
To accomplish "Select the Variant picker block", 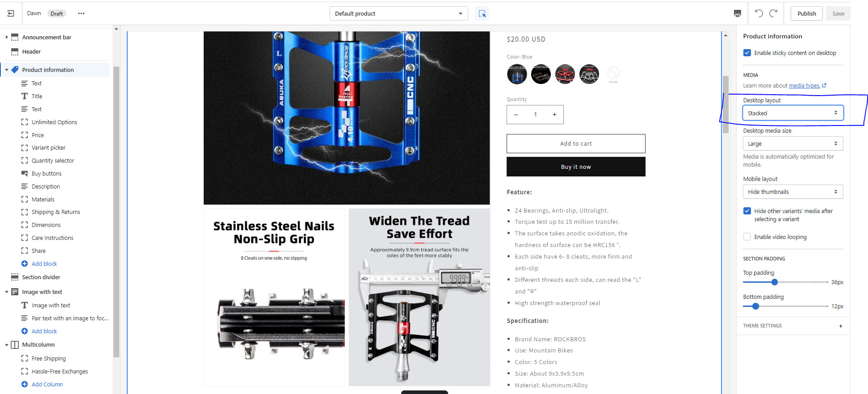I will tap(49, 147).
